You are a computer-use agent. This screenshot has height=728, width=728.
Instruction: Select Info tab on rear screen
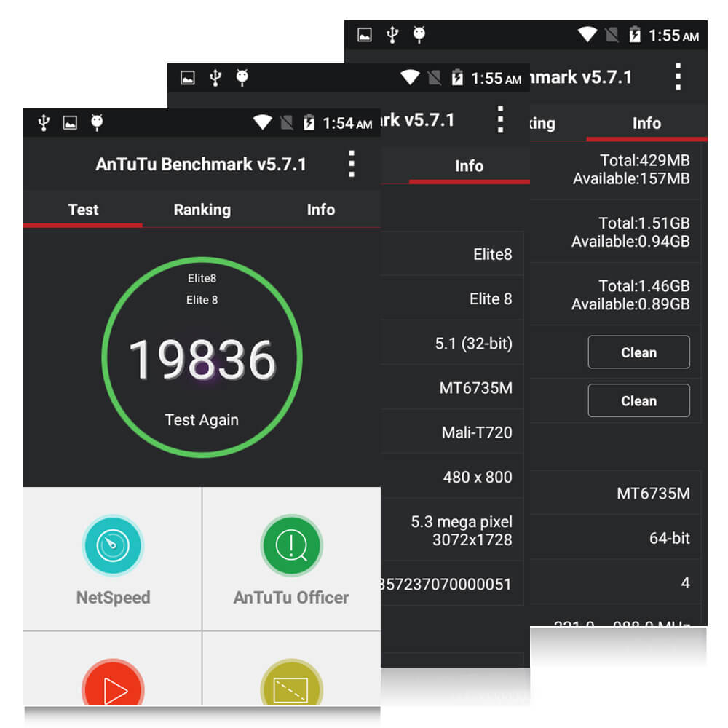tap(646, 123)
